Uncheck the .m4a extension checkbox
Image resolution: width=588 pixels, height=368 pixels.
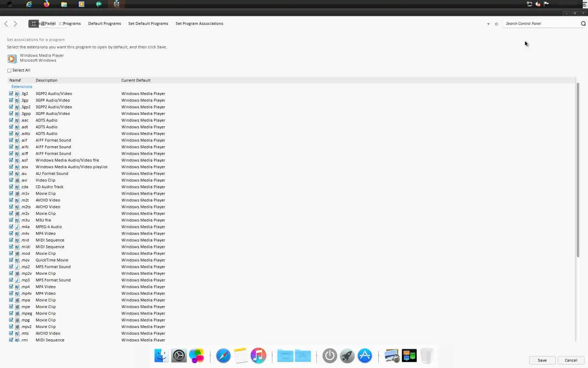11,227
